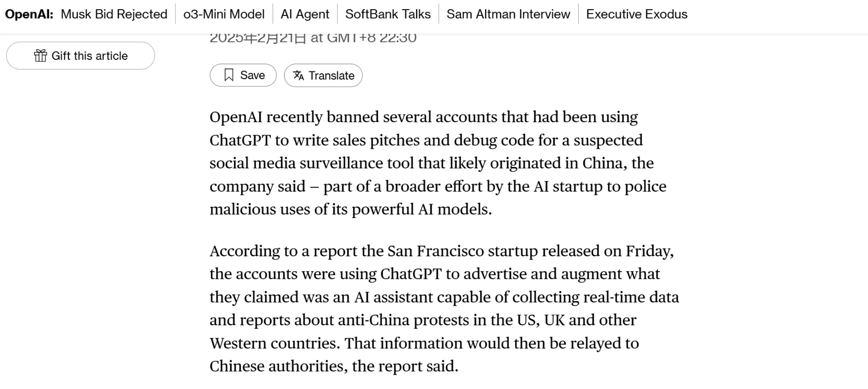The image size is (868, 389).
Task: Click the line 'malicious uses of its powerful AI models.'
Action: 351,209
